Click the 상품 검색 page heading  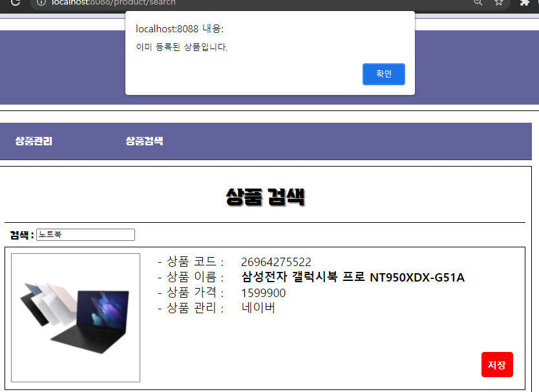(x=265, y=197)
